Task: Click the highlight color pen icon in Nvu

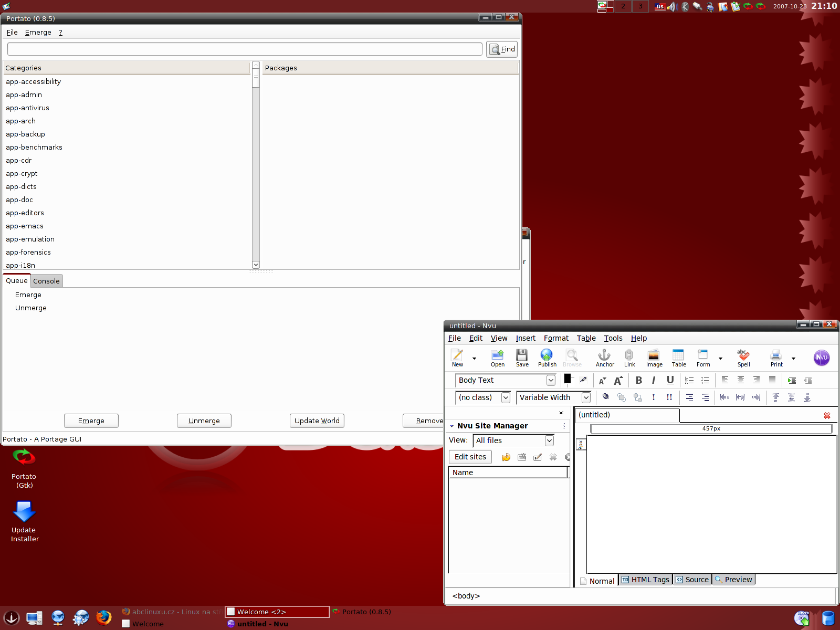Action: pyautogui.click(x=583, y=380)
